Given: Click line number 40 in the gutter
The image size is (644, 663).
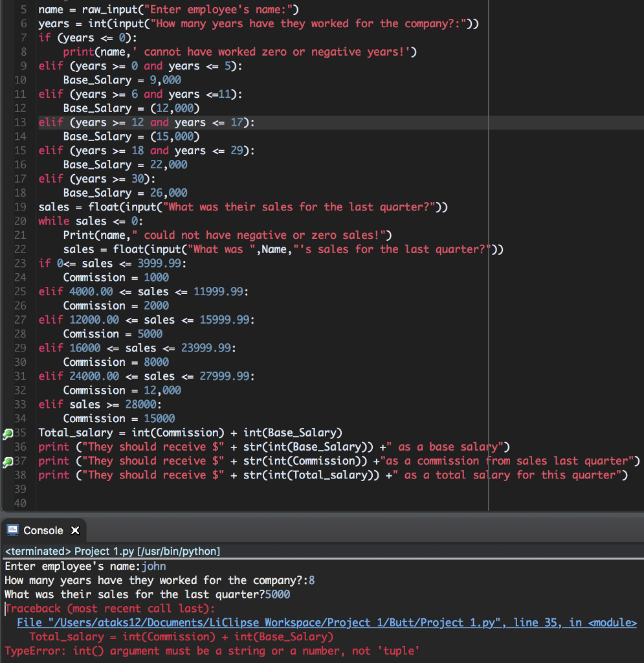Looking at the screenshot, I should pos(20,503).
